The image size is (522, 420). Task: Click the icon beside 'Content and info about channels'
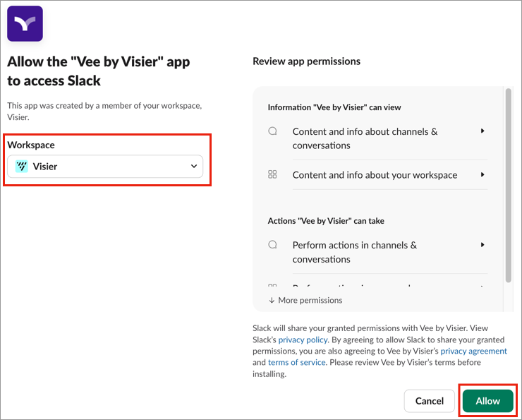point(273,131)
